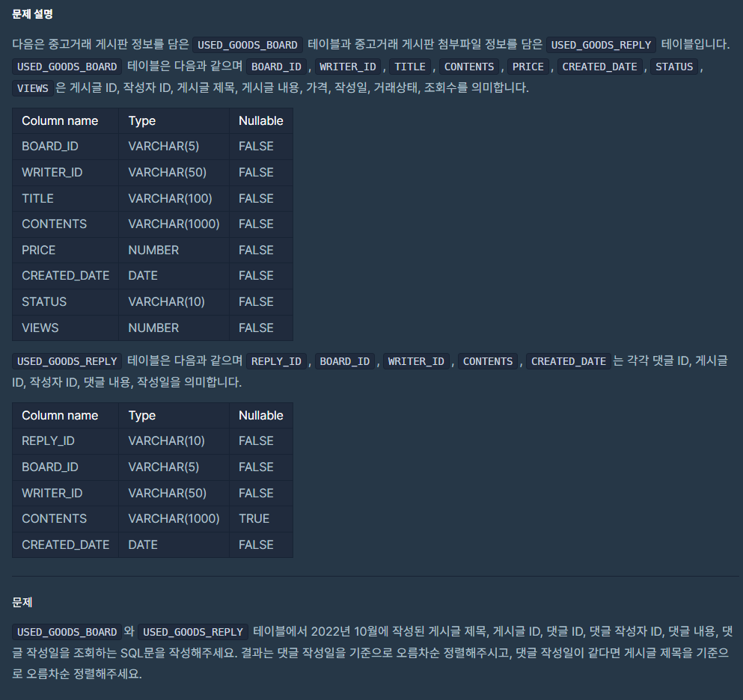The image size is (743, 700).
Task: Click the FALSE cell in the PRICE row
Action: tap(261, 250)
